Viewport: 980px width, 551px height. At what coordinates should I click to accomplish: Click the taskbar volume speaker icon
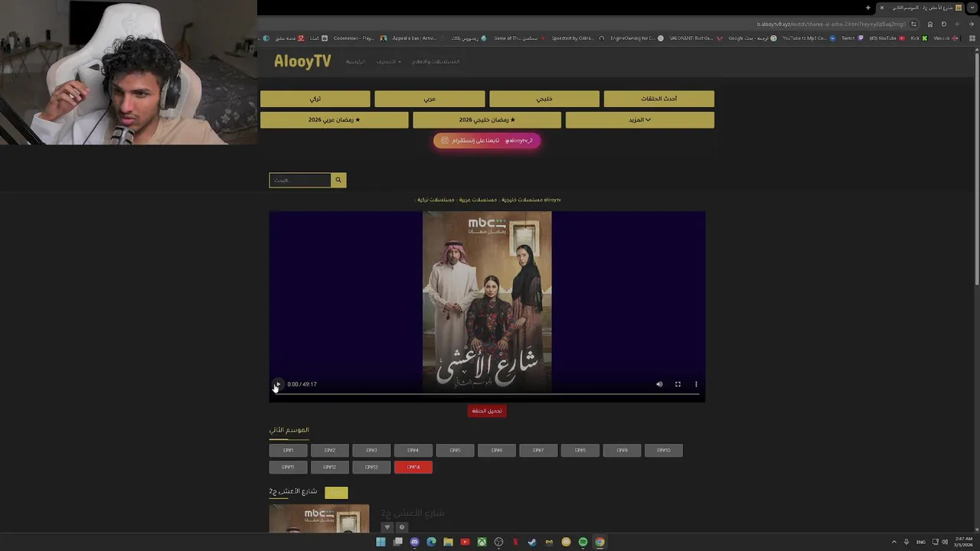coord(944,542)
